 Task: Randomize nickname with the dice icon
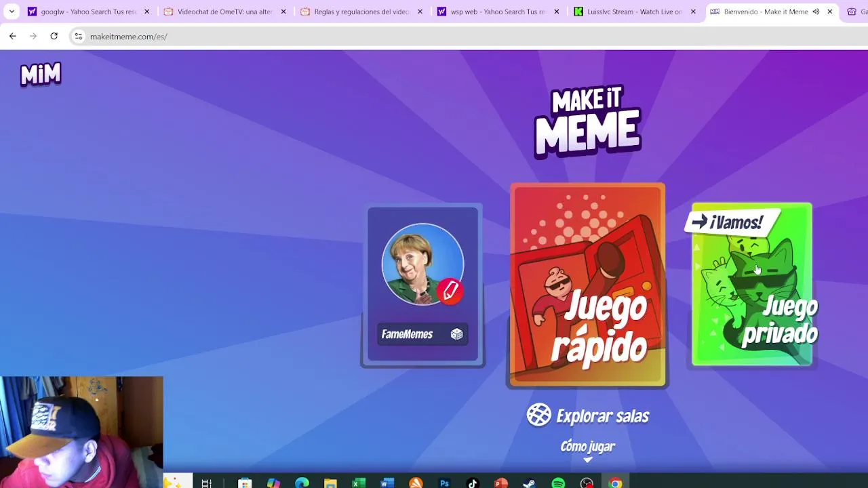pos(456,334)
